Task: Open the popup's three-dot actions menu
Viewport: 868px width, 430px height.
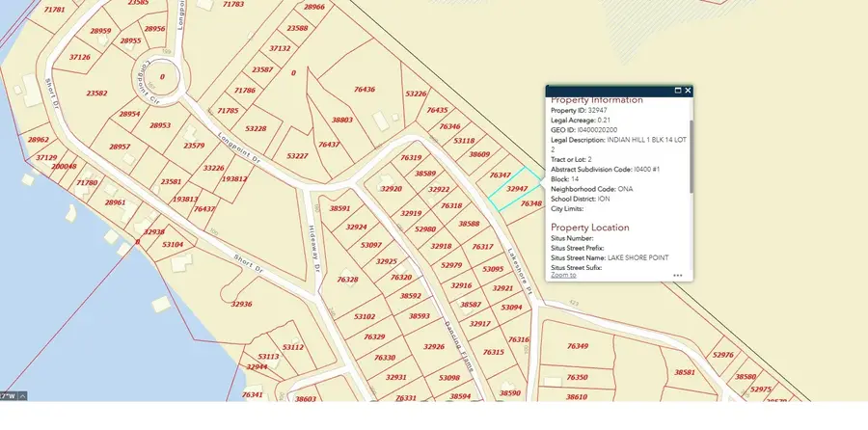Action: (x=678, y=276)
